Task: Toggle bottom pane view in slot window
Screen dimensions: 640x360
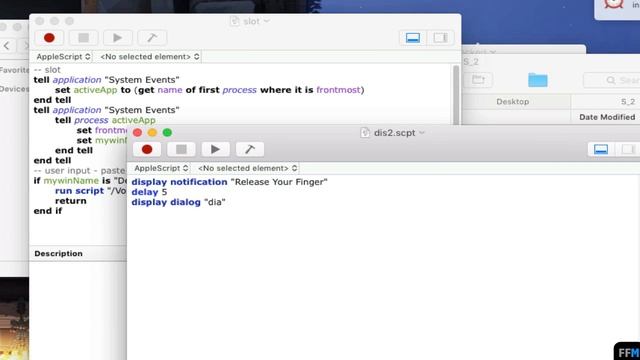Action: [x=413, y=38]
